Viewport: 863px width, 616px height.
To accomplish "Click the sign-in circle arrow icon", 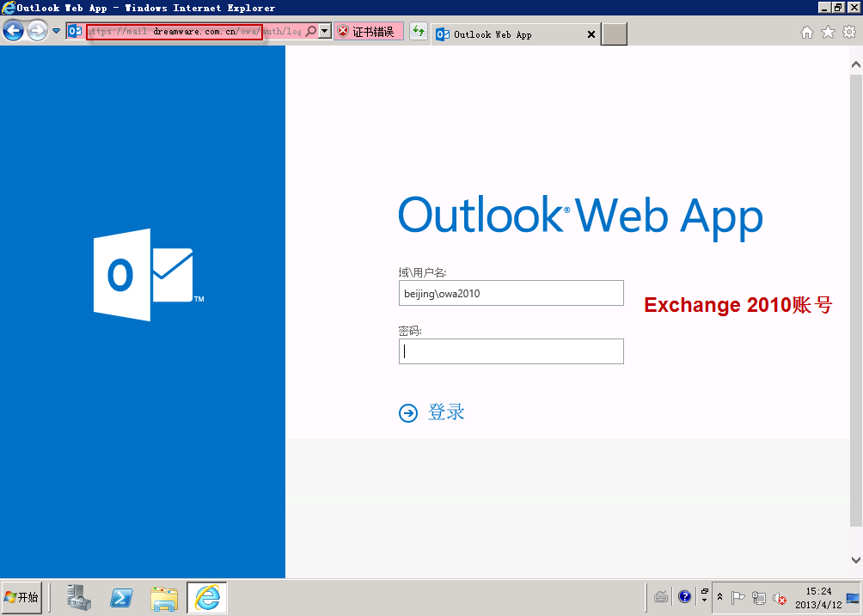I will [408, 413].
